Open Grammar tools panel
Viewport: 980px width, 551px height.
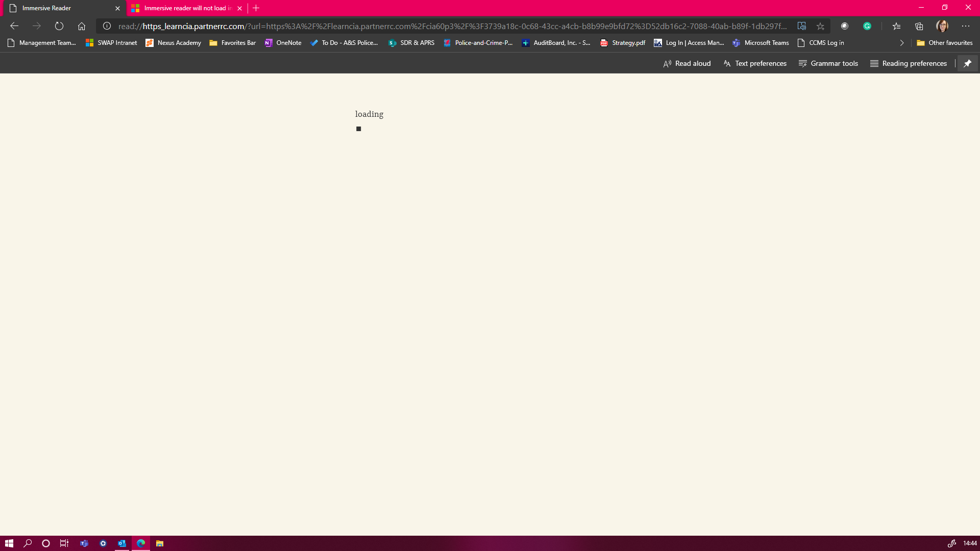[x=828, y=63]
